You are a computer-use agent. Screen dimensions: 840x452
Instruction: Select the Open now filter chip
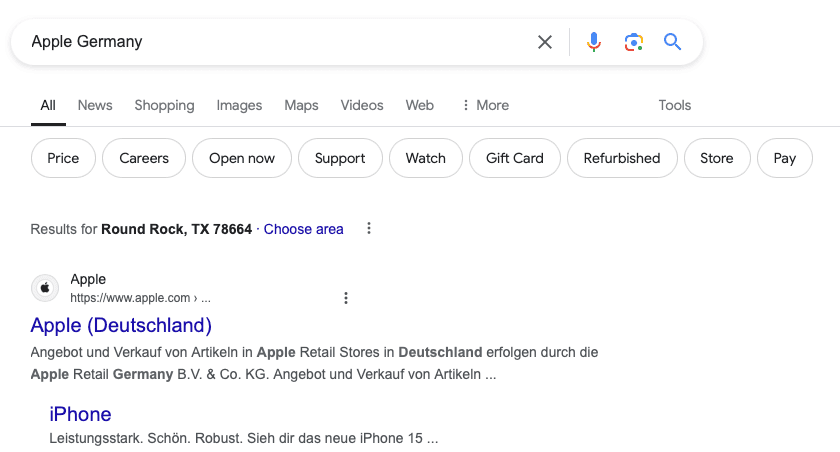tap(242, 158)
